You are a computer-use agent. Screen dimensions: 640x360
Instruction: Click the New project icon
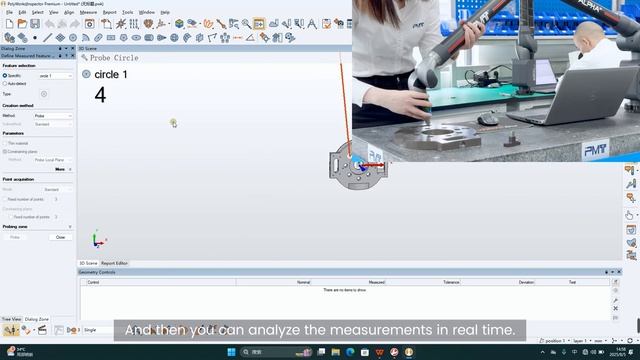click(9, 24)
